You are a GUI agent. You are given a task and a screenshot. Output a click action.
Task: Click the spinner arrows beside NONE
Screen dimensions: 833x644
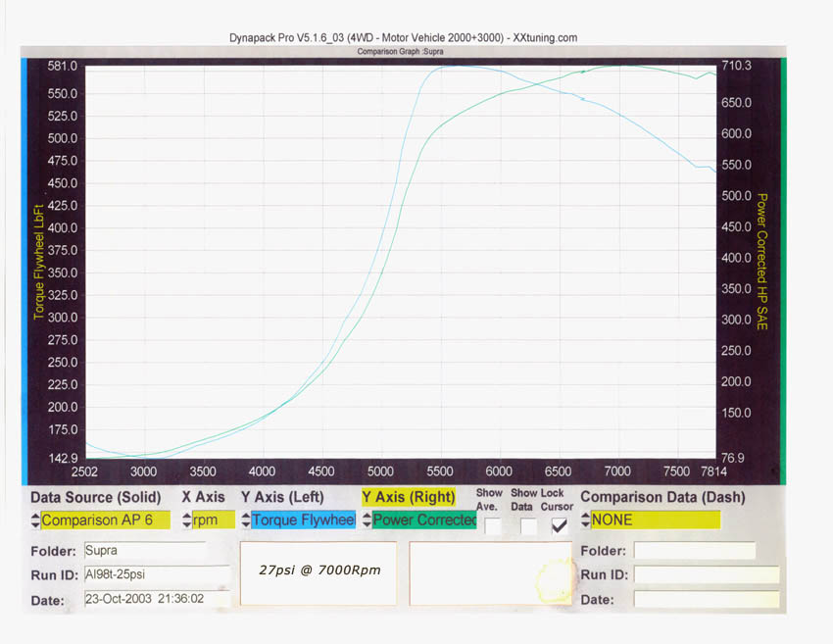(x=586, y=520)
